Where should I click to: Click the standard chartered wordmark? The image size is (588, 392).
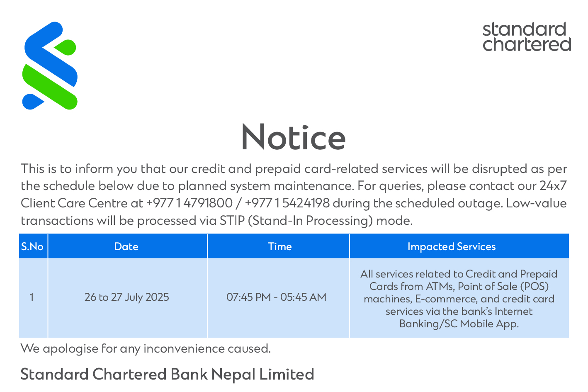point(527,37)
